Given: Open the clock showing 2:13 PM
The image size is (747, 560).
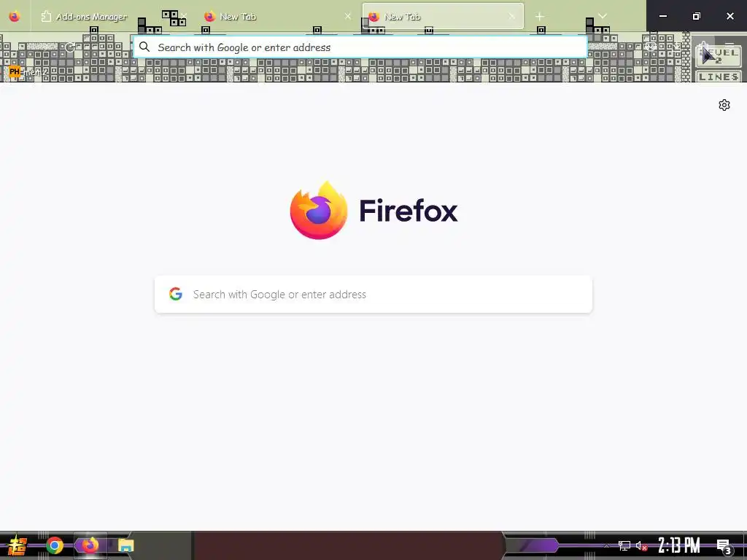Looking at the screenshot, I should [679, 545].
